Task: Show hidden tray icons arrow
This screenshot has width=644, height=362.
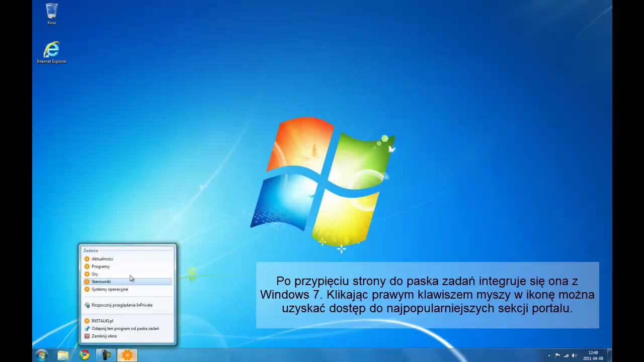Action: pyautogui.click(x=549, y=355)
